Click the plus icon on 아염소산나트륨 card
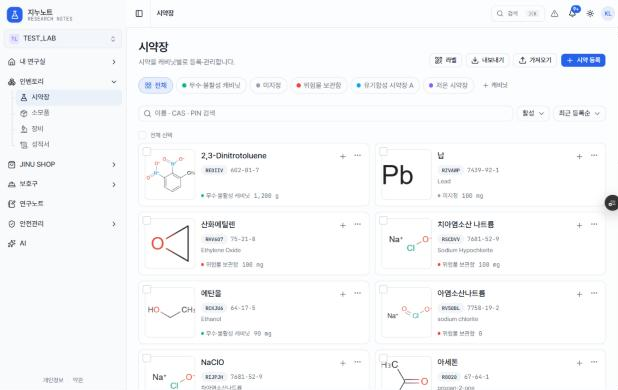This screenshot has width=618, height=390. pyautogui.click(x=579, y=294)
